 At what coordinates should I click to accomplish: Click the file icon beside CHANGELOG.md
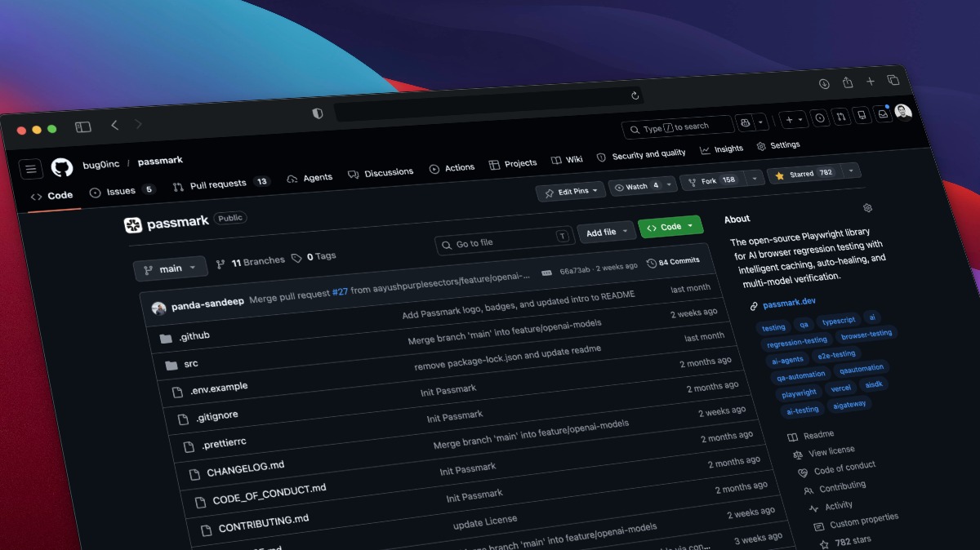194,474
